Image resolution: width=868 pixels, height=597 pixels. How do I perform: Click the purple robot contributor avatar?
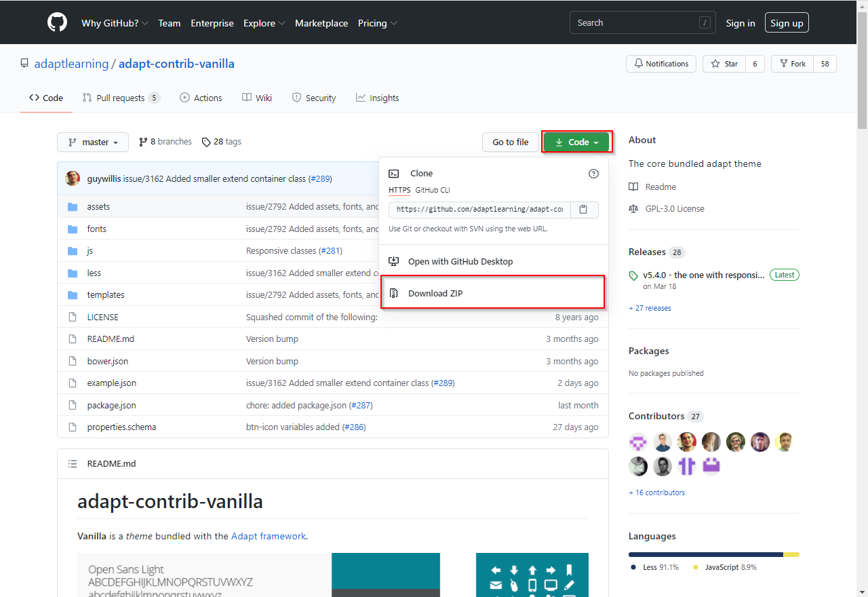click(711, 466)
